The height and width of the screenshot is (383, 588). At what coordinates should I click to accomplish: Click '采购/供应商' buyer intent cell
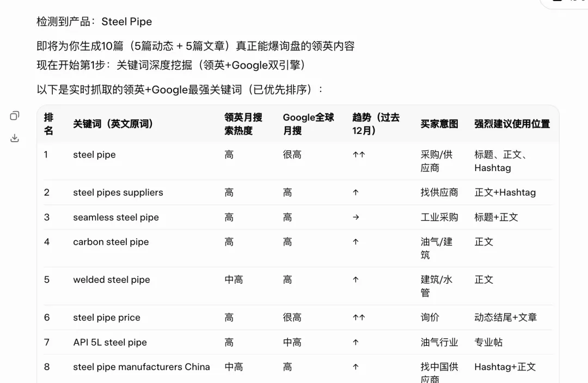(437, 161)
